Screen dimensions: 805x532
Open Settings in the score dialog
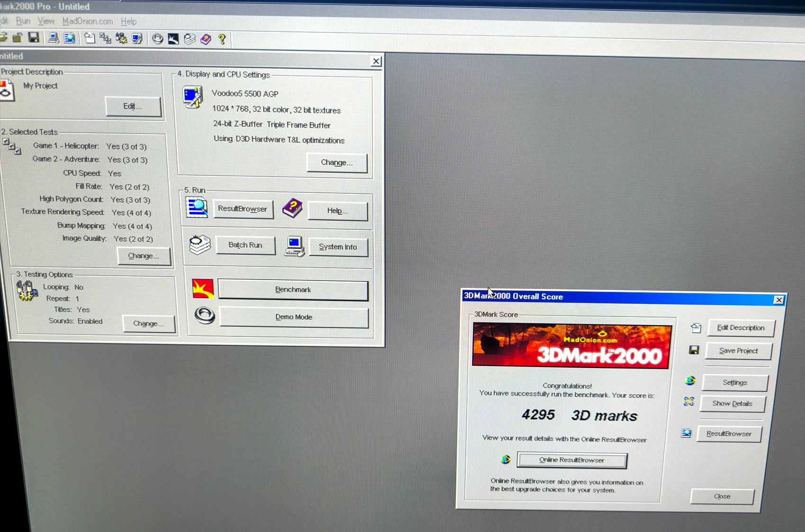point(735,383)
